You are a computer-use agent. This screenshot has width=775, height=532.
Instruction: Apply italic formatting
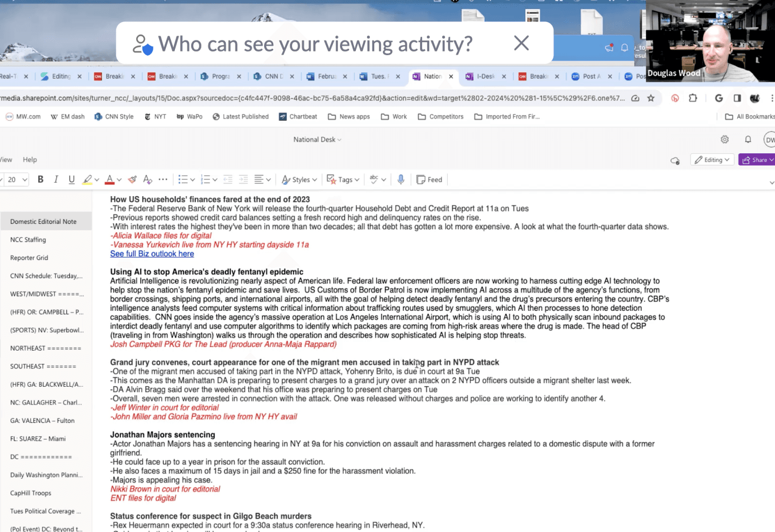pos(56,179)
